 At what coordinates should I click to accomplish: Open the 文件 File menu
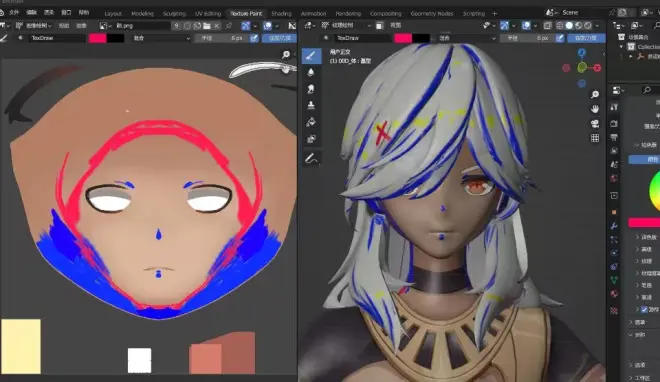pyautogui.click(x=14, y=13)
